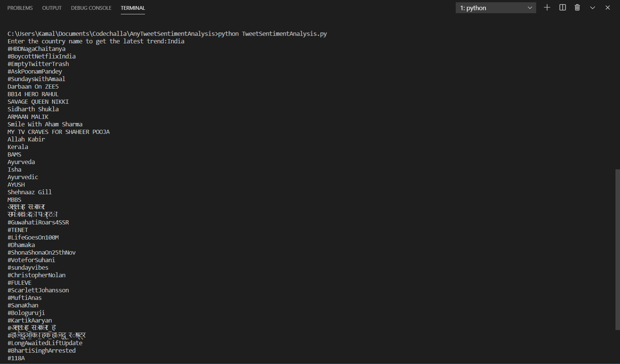Image resolution: width=620 pixels, height=364 pixels.
Task: Click the 'SAVAGE QUEEN NIKKI' line
Action: 38,101
